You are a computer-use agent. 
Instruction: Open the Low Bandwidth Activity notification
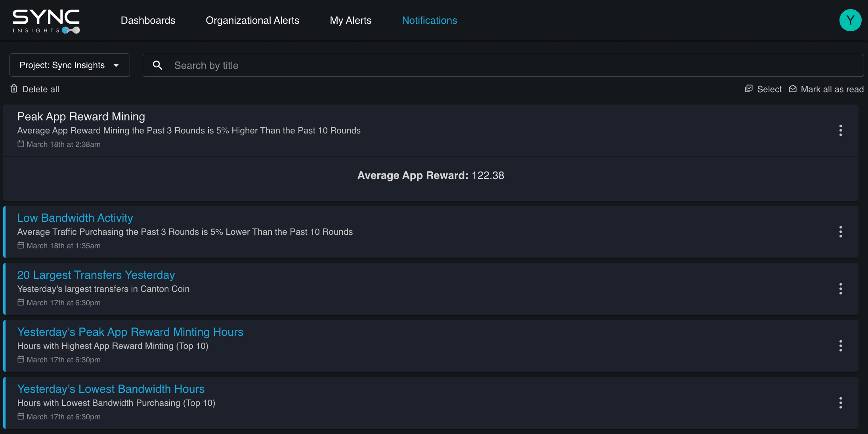75,217
